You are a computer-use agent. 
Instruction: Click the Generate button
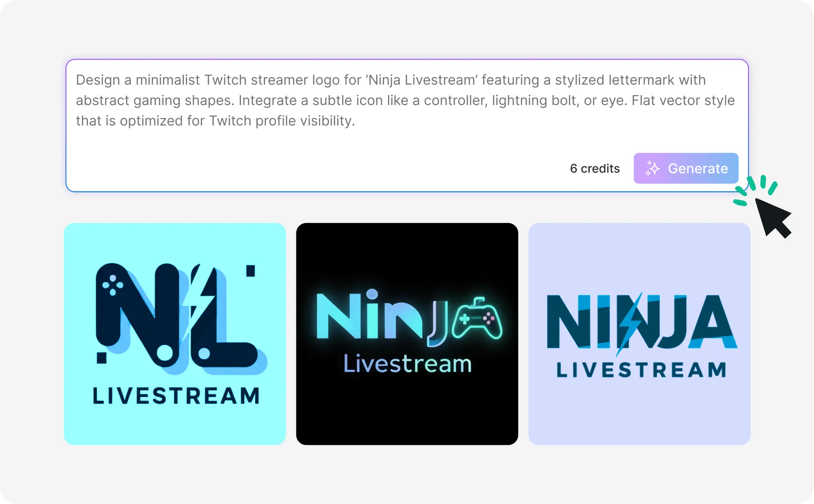pyautogui.click(x=686, y=168)
